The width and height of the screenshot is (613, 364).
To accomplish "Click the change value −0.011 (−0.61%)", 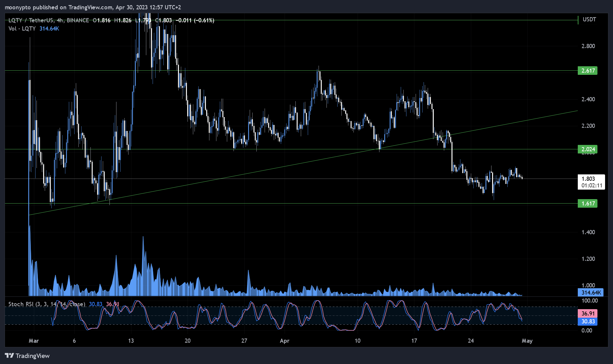I will point(195,20).
